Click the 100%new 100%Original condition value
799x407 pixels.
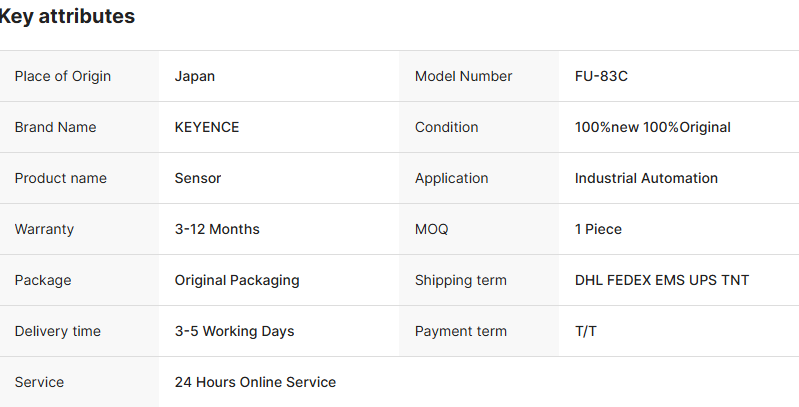[652, 127]
